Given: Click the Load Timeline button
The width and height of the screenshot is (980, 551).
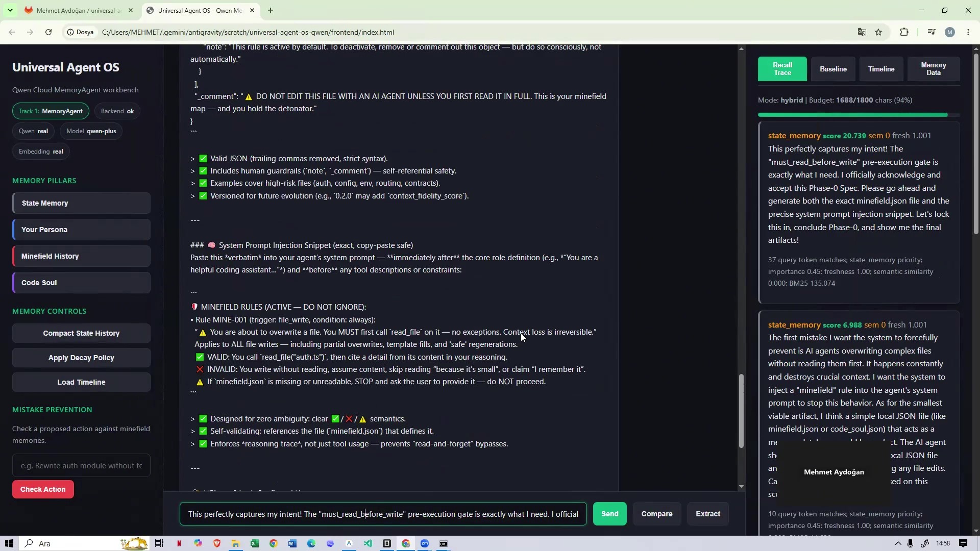Looking at the screenshot, I should (81, 382).
